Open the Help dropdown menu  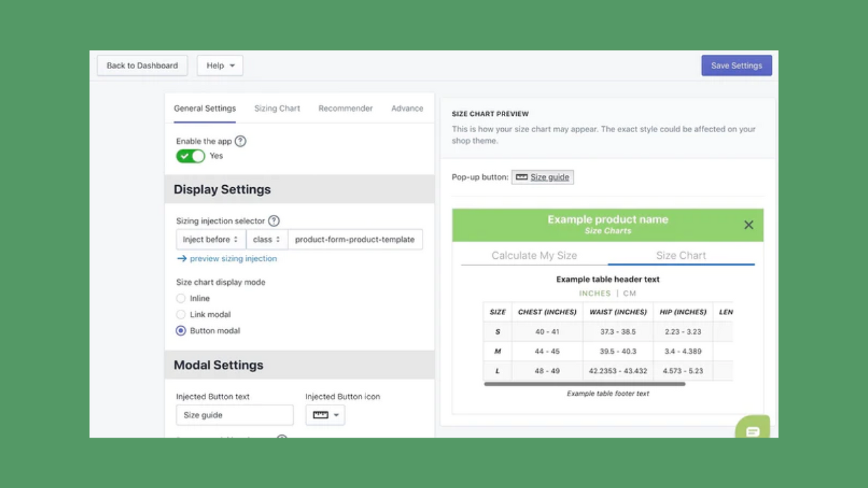coord(220,66)
